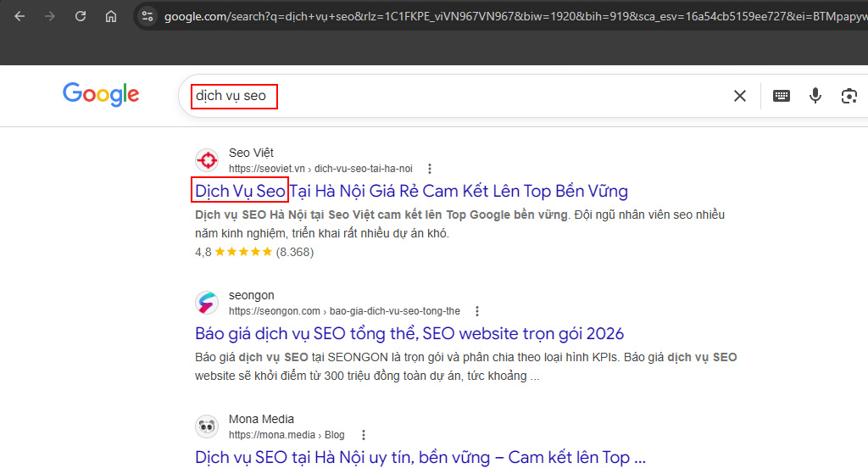Click the Seo Việt favicon icon
This screenshot has width=868, height=474.
click(207, 160)
